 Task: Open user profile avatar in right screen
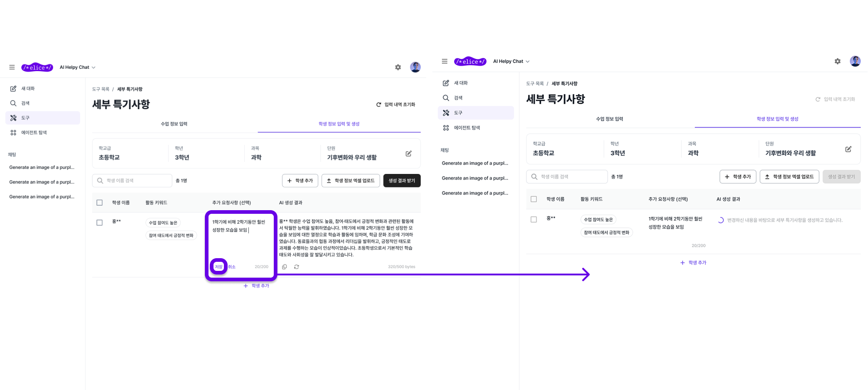click(855, 61)
